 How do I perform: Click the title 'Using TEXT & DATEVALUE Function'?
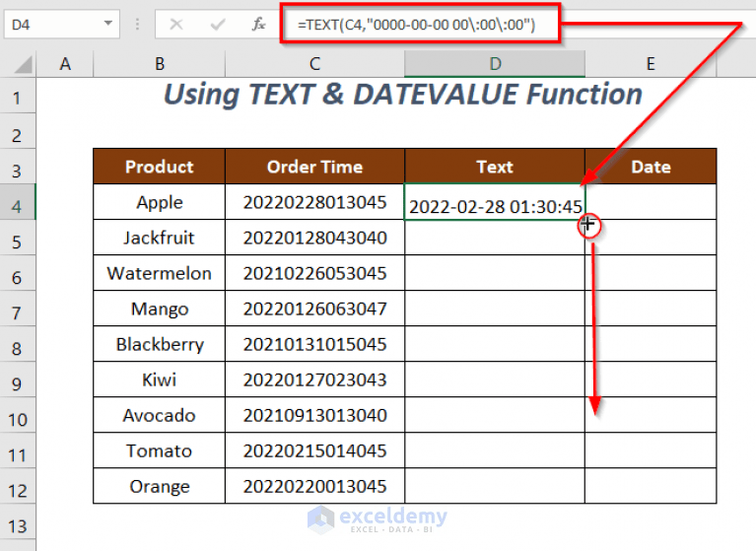403,94
